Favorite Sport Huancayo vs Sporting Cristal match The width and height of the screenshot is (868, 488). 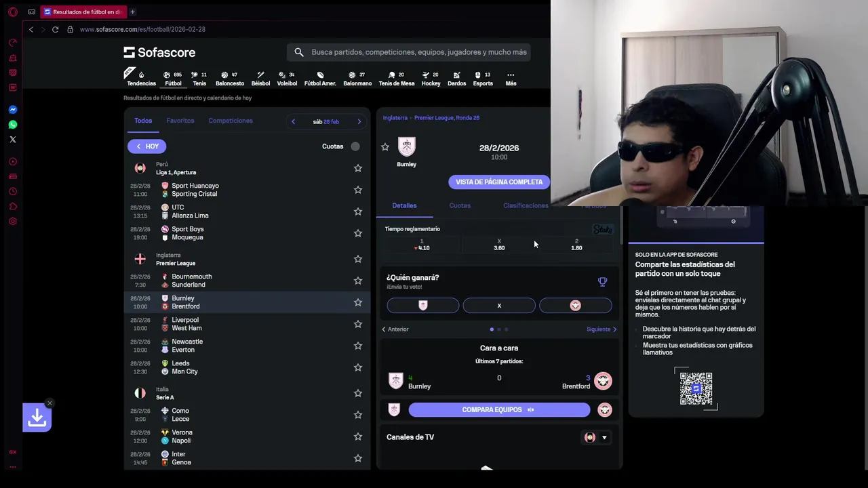click(358, 190)
